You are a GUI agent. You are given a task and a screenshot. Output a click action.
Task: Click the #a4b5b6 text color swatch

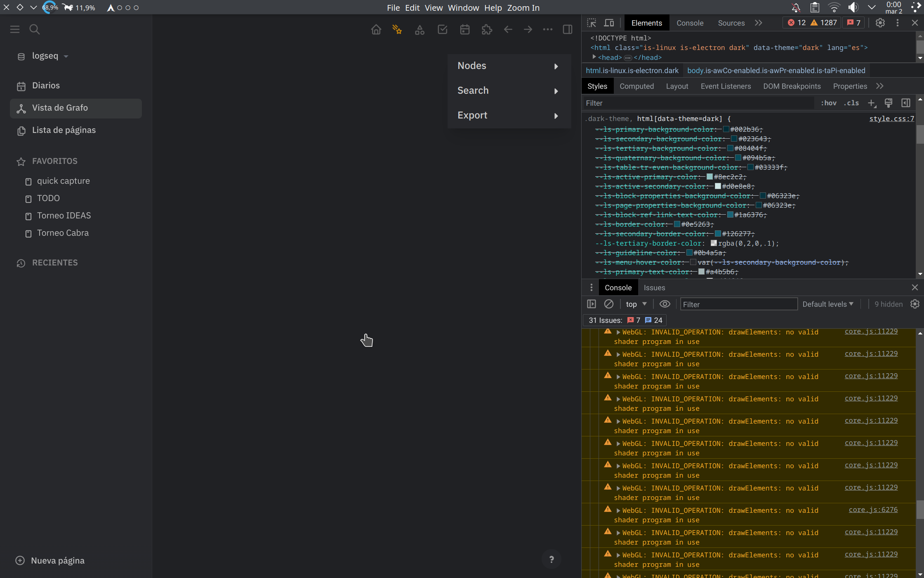coord(701,272)
